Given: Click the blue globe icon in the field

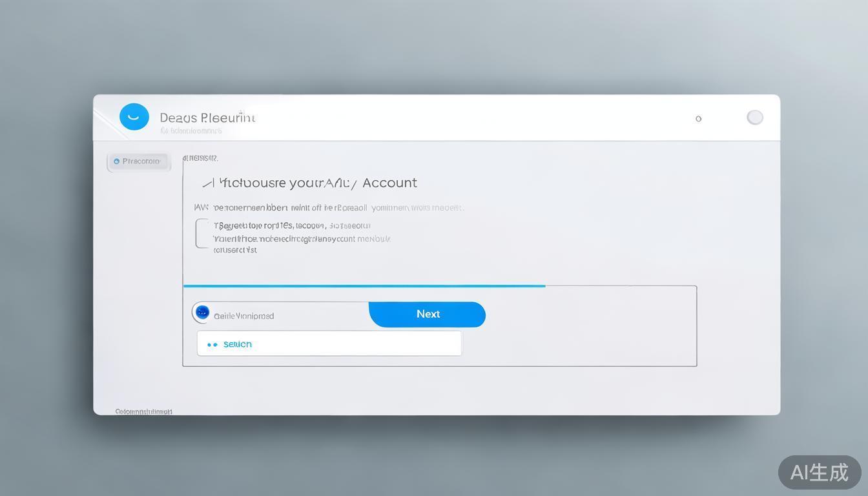Looking at the screenshot, I should (202, 313).
